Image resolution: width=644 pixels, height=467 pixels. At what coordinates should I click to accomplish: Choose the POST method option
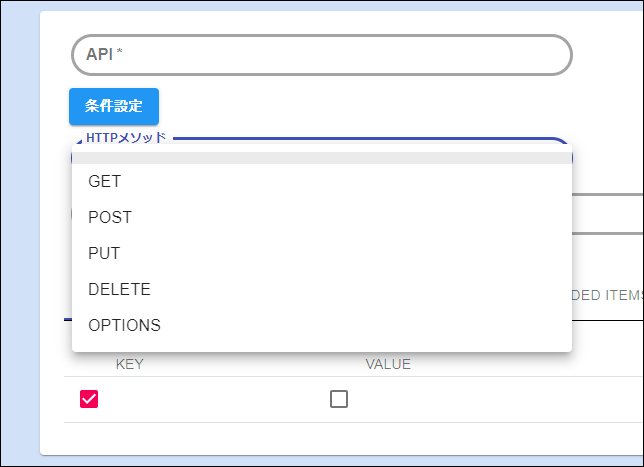(x=110, y=217)
